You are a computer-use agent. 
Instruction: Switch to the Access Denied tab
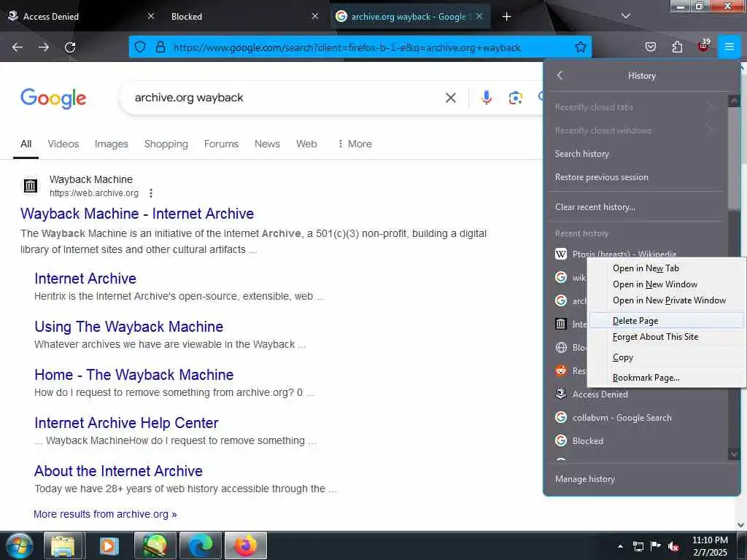point(81,16)
